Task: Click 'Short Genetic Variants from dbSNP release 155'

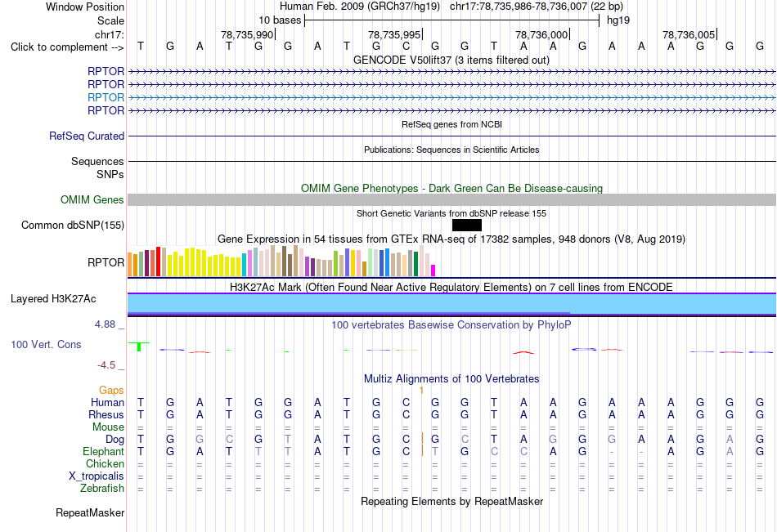Action: tap(451, 213)
